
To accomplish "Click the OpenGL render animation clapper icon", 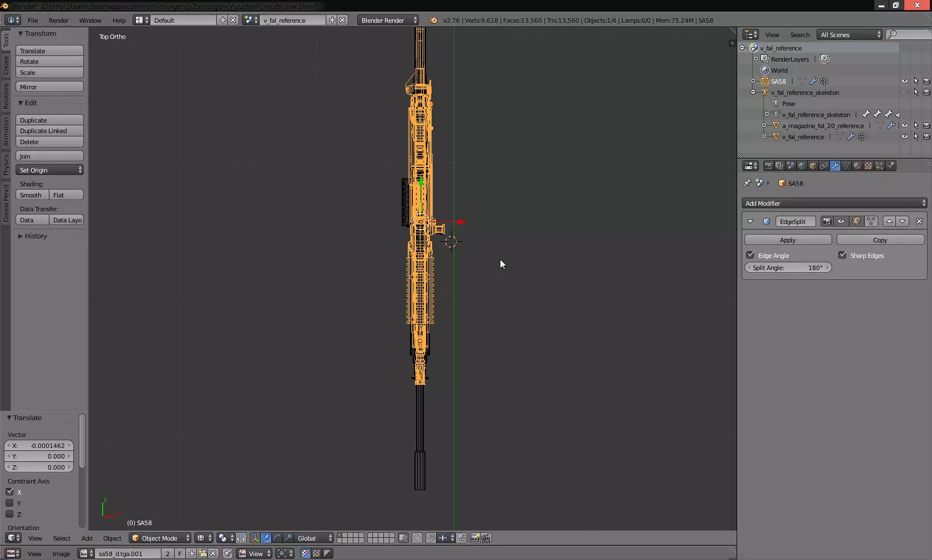I will point(486,538).
